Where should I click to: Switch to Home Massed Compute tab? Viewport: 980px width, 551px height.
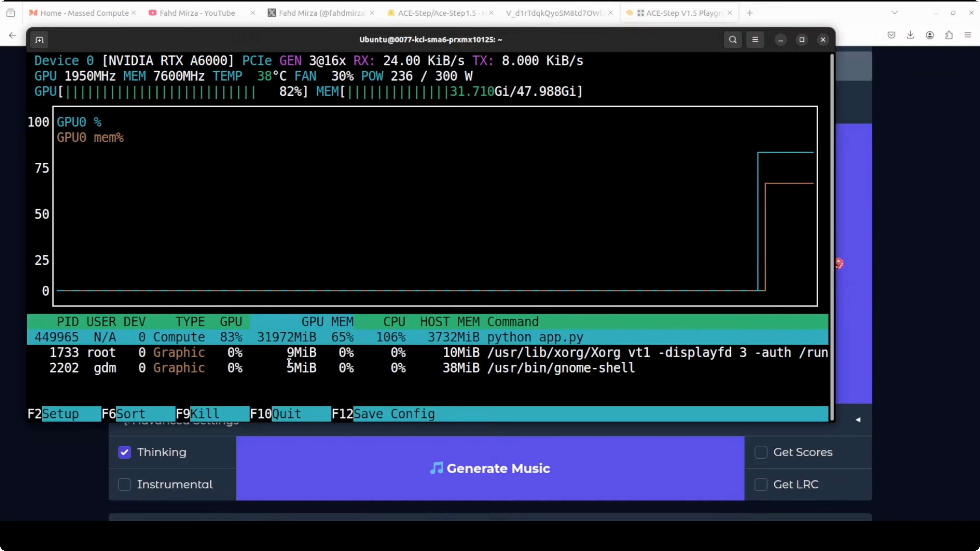[x=84, y=13]
